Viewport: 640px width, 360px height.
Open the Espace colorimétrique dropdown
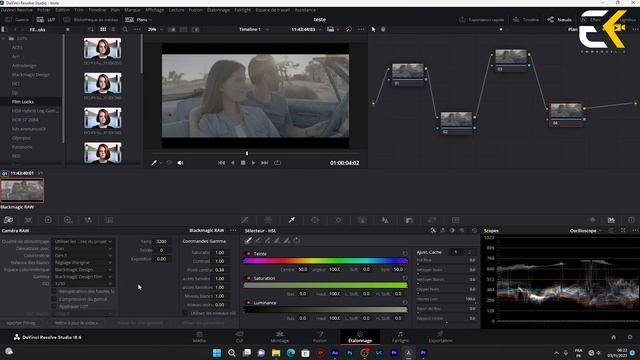click(x=83, y=269)
